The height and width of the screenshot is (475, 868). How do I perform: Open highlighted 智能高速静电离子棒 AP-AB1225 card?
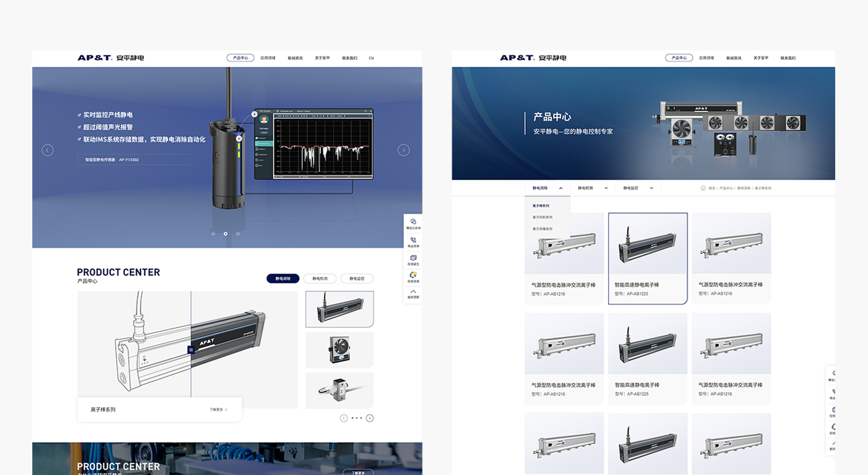[x=648, y=258]
